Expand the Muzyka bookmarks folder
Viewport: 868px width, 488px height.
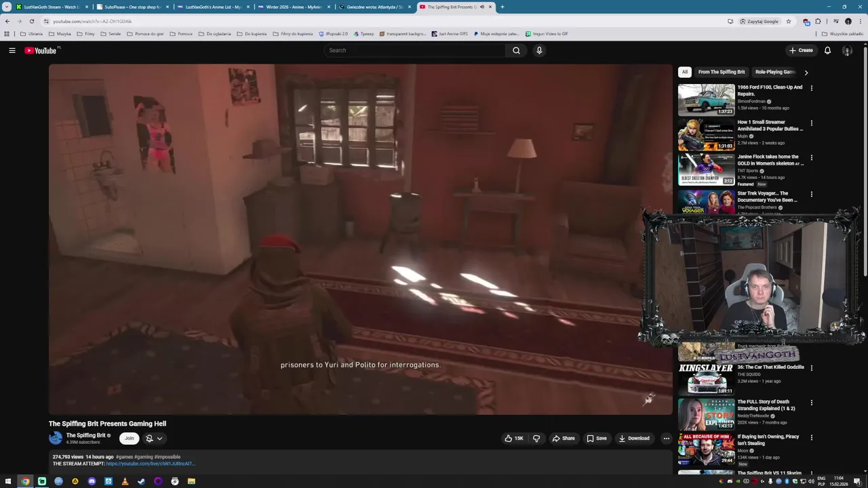tap(60, 34)
